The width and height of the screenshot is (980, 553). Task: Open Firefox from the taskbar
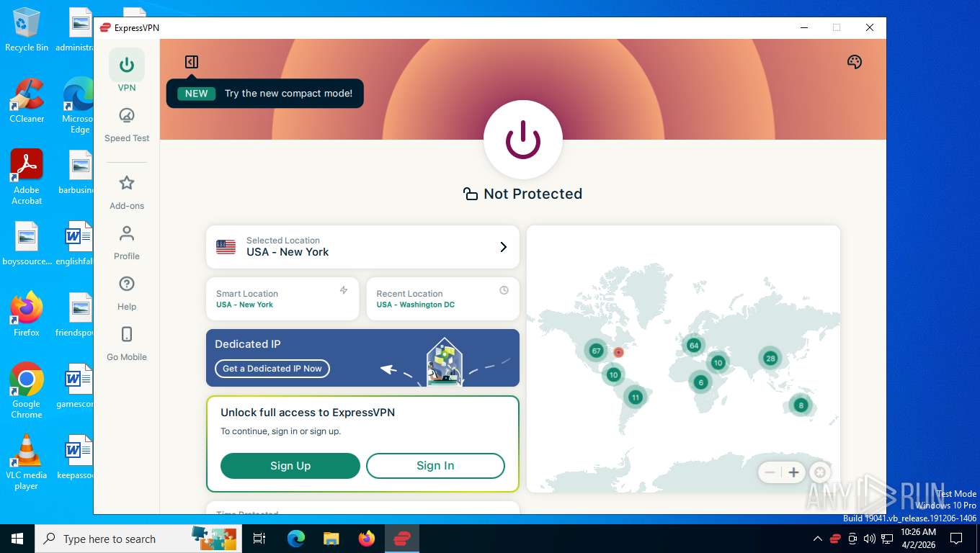tap(367, 539)
